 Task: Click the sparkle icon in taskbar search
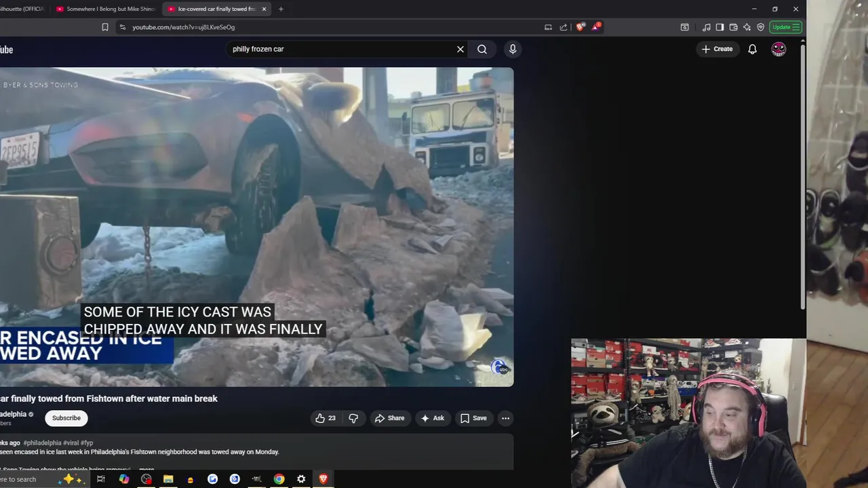[71, 479]
